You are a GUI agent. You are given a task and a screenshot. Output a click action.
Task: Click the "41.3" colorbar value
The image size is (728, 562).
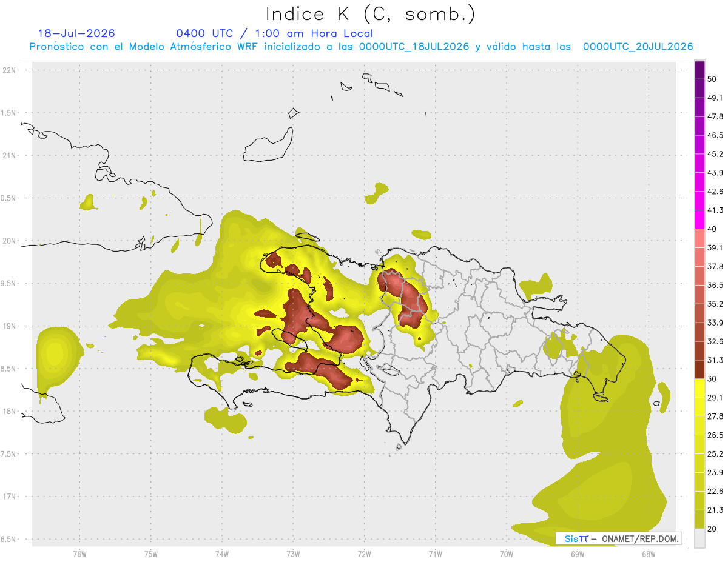[x=715, y=210]
